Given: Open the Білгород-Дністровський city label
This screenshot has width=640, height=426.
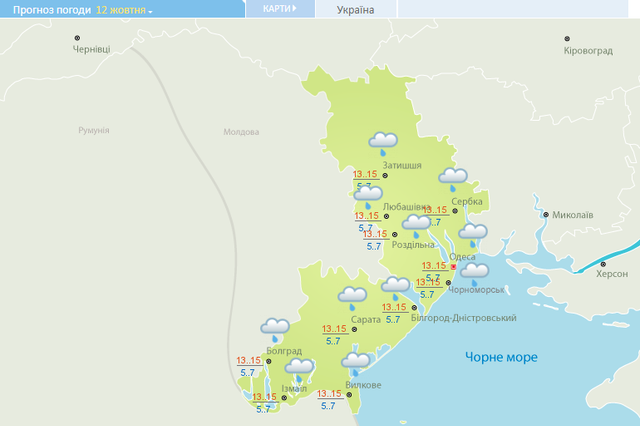Looking at the screenshot, I should pos(463,318).
